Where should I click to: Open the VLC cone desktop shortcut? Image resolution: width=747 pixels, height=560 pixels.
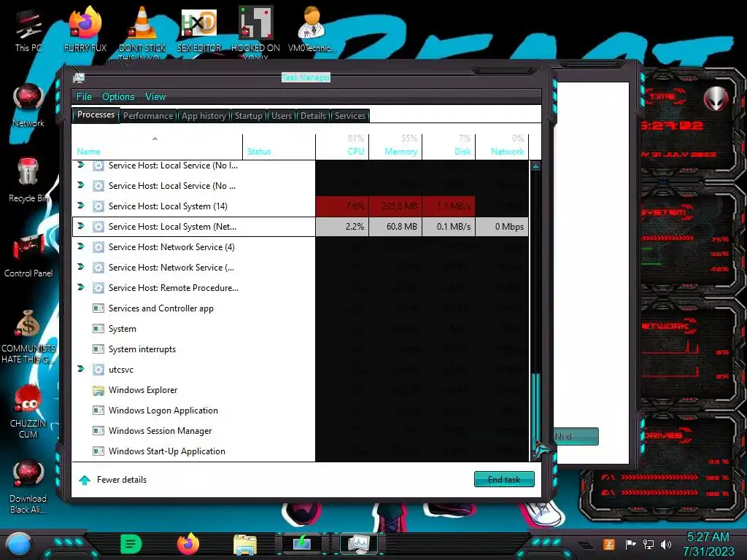pos(142,31)
